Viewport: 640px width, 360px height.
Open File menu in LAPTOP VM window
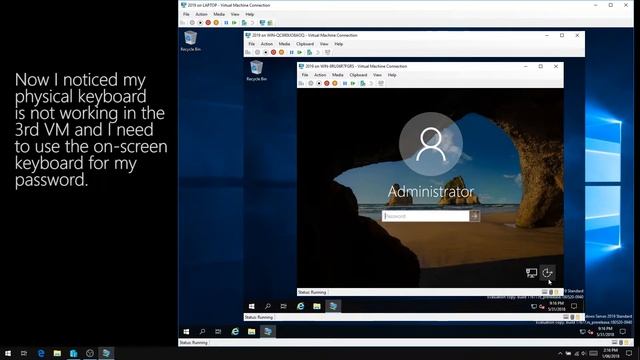186,14
